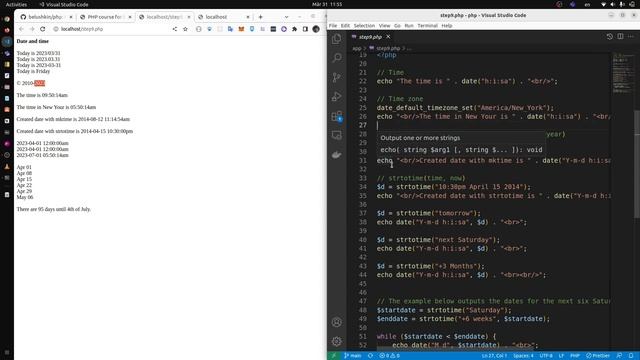Close the PHP course browser tab
The height and width of the screenshot is (360, 640).
130,17
